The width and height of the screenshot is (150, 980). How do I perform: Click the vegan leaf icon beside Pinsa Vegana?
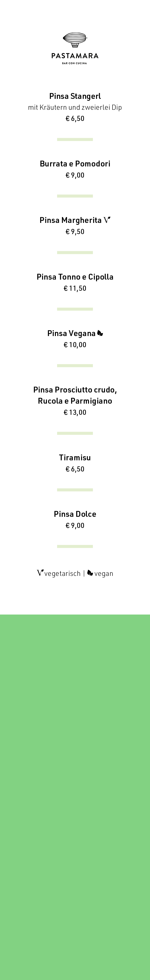point(100,333)
